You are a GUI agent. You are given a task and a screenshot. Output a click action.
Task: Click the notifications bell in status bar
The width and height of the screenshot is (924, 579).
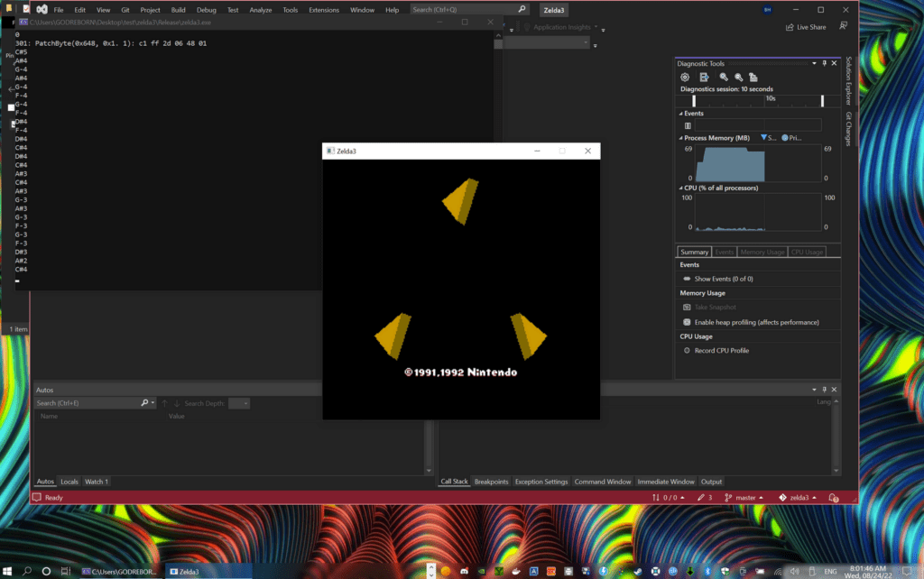(x=833, y=497)
